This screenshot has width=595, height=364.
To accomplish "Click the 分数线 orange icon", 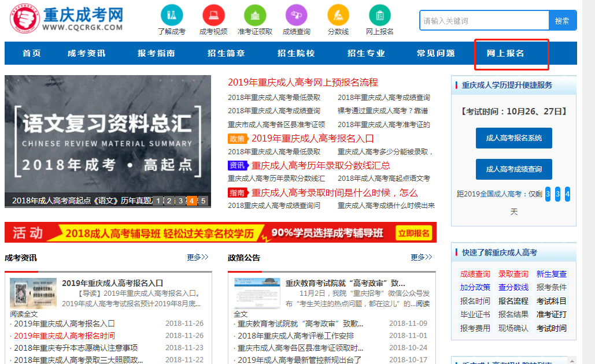I will (338, 15).
